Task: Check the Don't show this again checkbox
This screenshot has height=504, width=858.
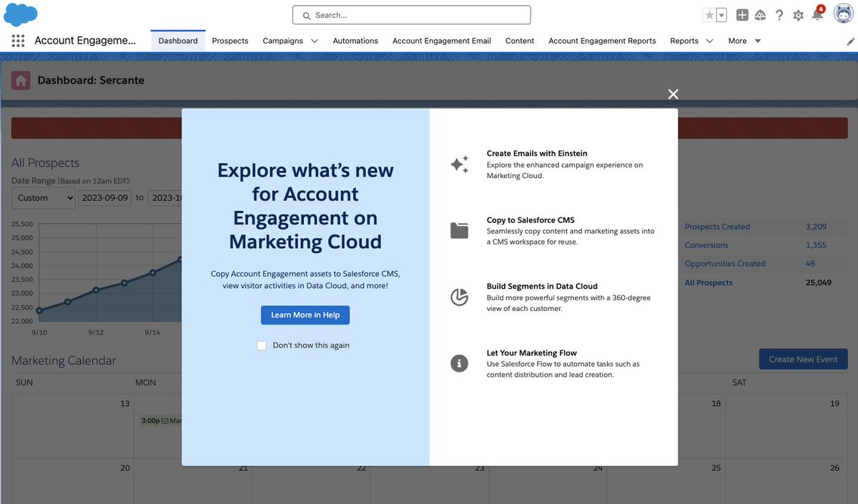Action: click(x=262, y=345)
